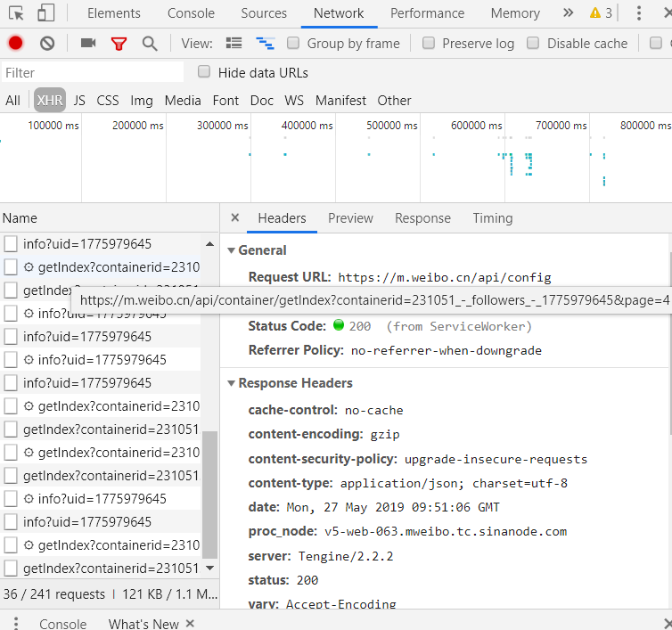Collapse the Response Headers section
Viewport: 672px width, 630px height.
coord(232,383)
